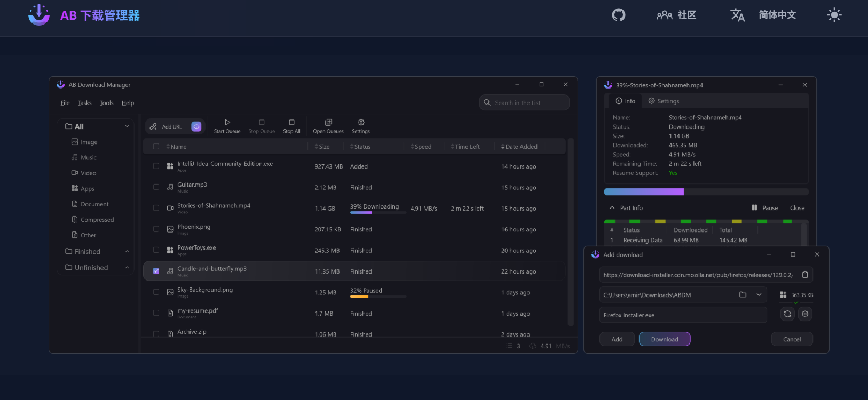This screenshot has height=400, width=868.
Task: Click Close in download progress window
Action: 797,208
